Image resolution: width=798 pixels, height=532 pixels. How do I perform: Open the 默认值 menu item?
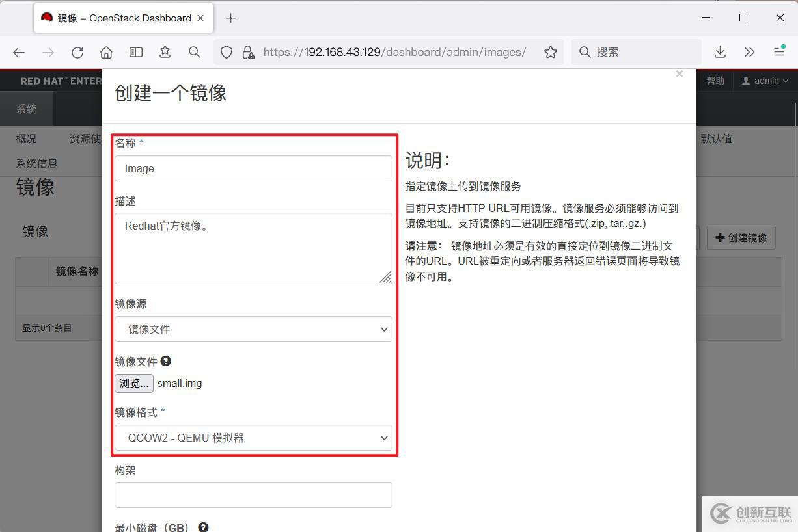(717, 139)
